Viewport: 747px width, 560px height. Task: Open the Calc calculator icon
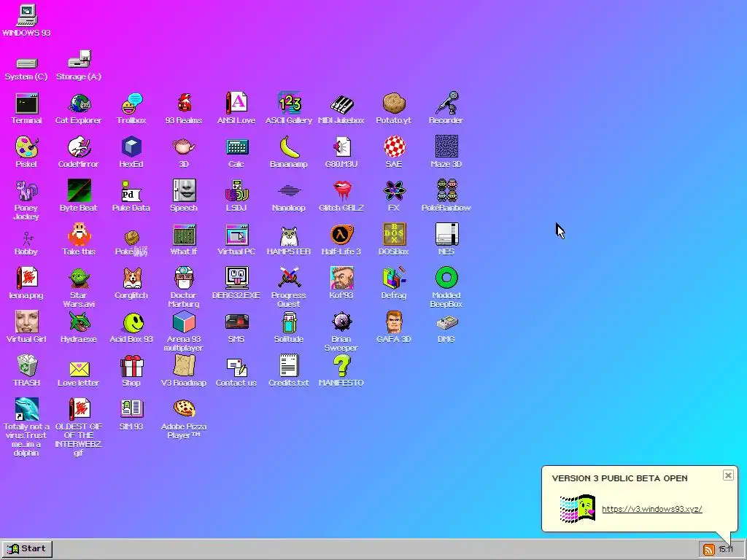pyautogui.click(x=236, y=147)
